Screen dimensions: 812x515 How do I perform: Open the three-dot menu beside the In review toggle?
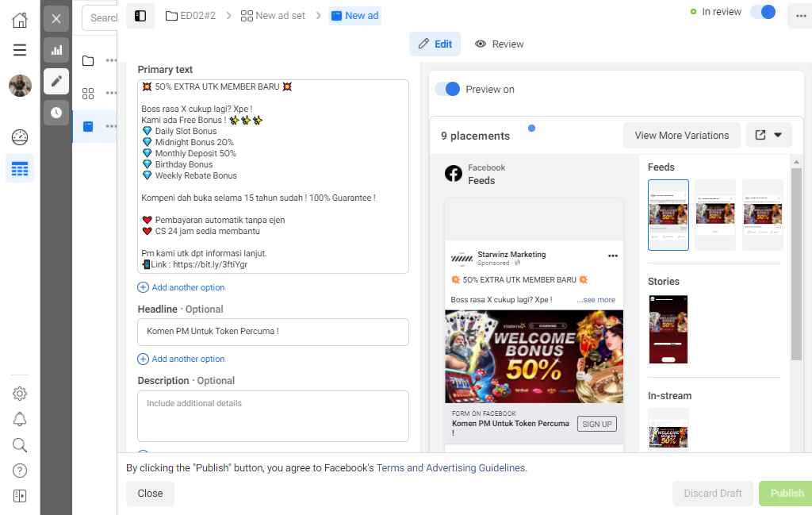click(800, 16)
